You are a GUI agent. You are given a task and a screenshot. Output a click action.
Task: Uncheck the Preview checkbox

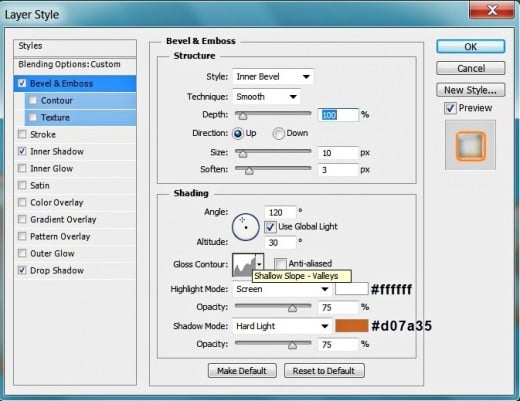450,108
